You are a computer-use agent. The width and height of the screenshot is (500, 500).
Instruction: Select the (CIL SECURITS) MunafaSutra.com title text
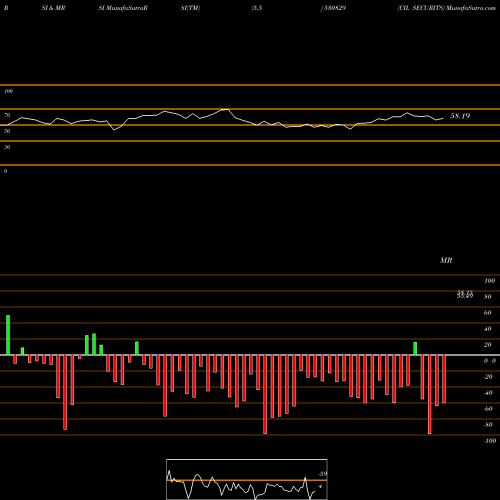pyautogui.click(x=447, y=8)
